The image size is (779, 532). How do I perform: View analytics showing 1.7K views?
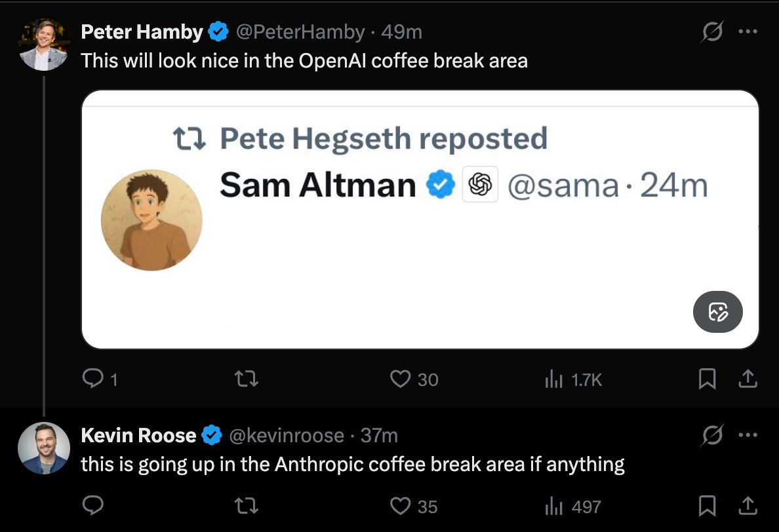tap(555, 379)
